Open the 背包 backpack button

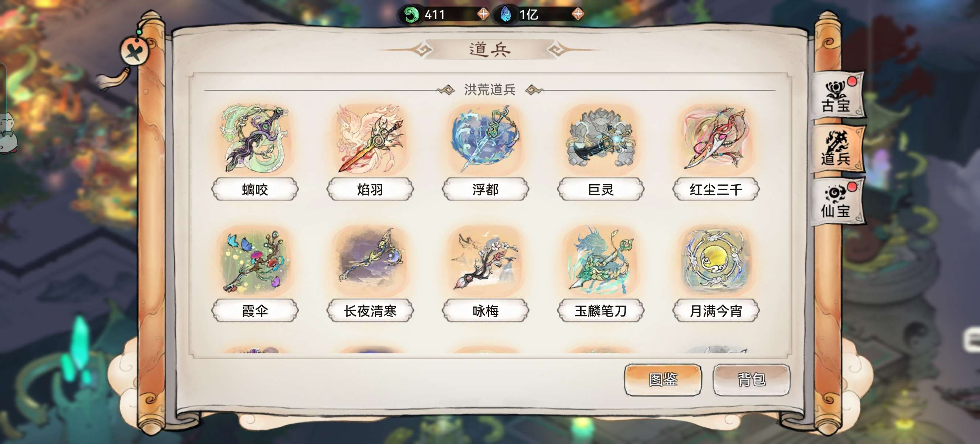click(x=751, y=380)
